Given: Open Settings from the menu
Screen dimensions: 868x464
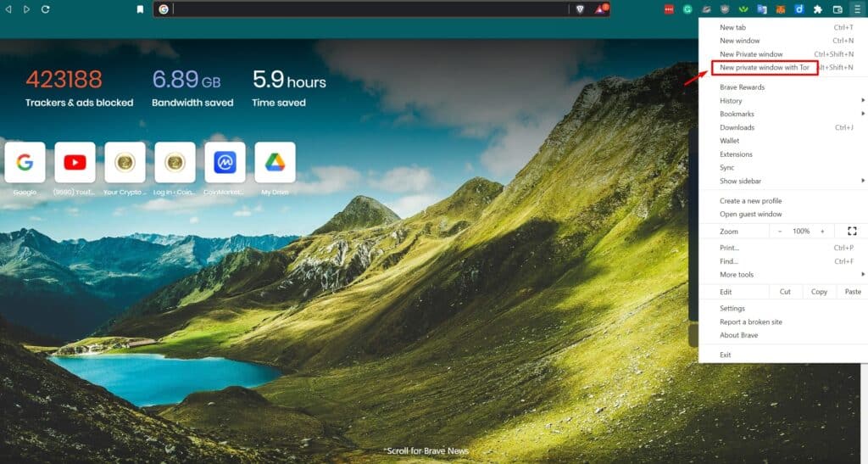Looking at the screenshot, I should [x=732, y=309].
